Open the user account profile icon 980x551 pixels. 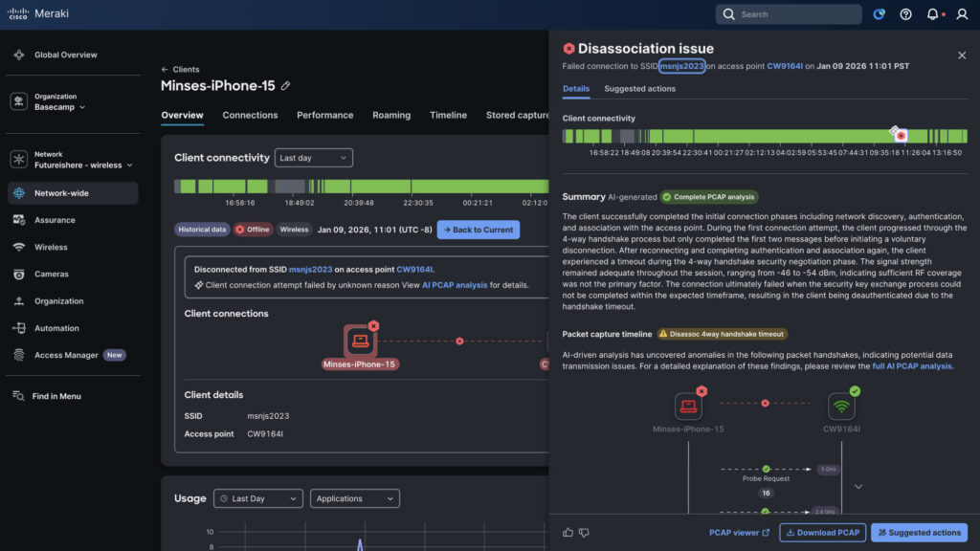point(961,14)
